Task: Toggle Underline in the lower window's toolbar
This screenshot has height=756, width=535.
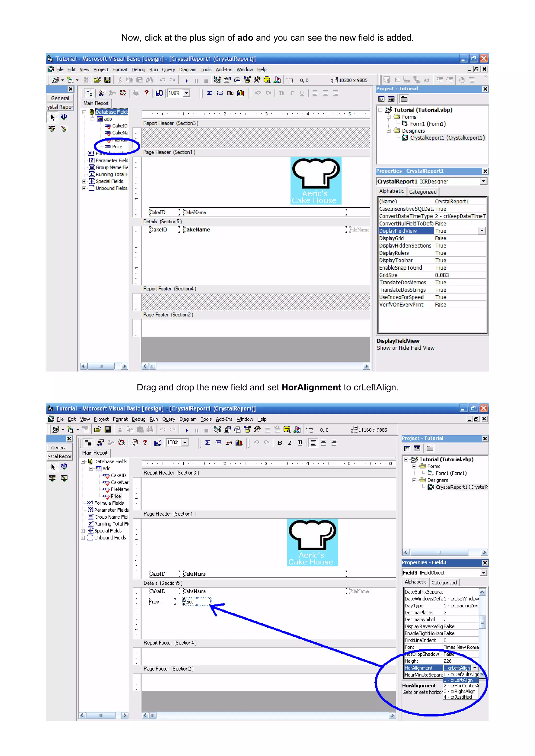Action: (300, 443)
